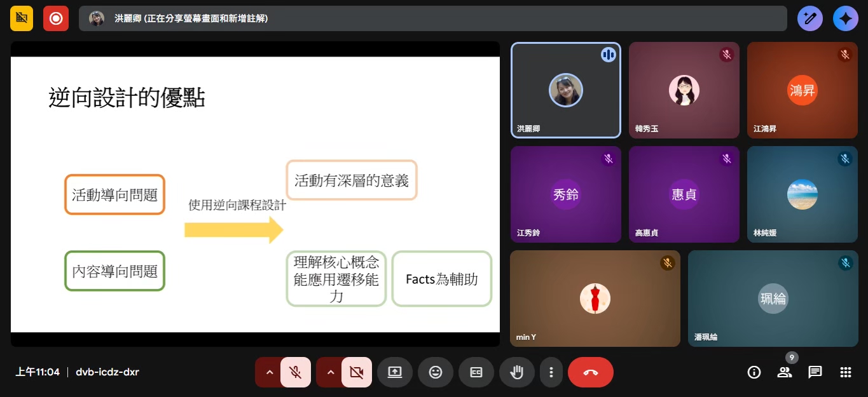Image resolution: width=868 pixels, height=397 pixels.
Task: Open the in-call chat panel
Action: [815, 372]
